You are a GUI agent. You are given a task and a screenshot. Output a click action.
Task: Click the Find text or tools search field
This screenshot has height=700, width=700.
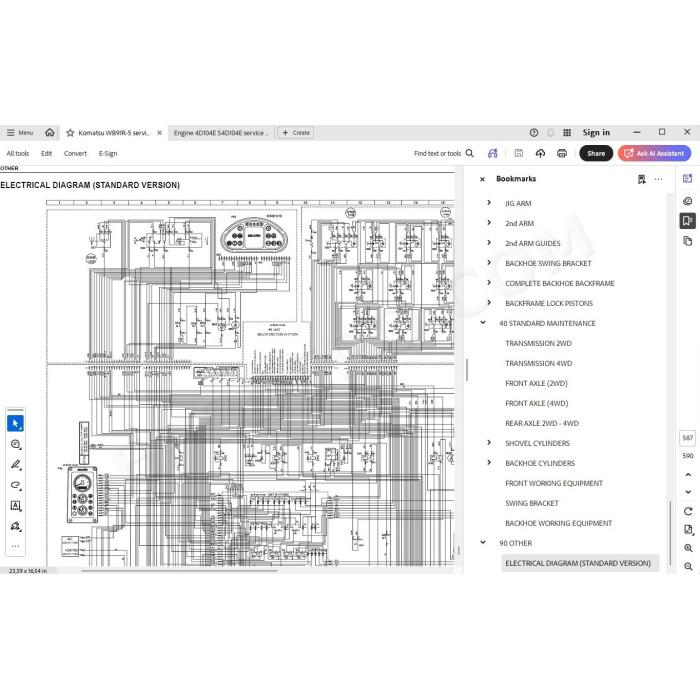[437, 153]
